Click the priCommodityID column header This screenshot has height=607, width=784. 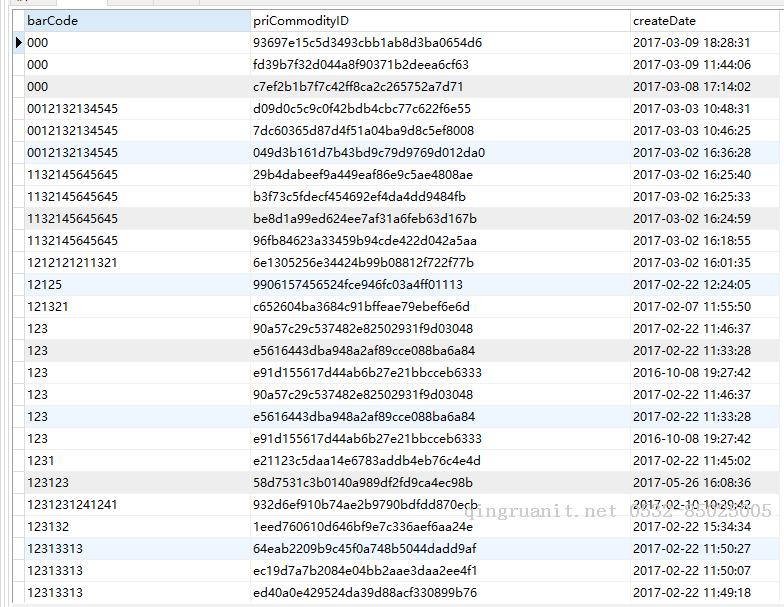pyautogui.click(x=301, y=21)
